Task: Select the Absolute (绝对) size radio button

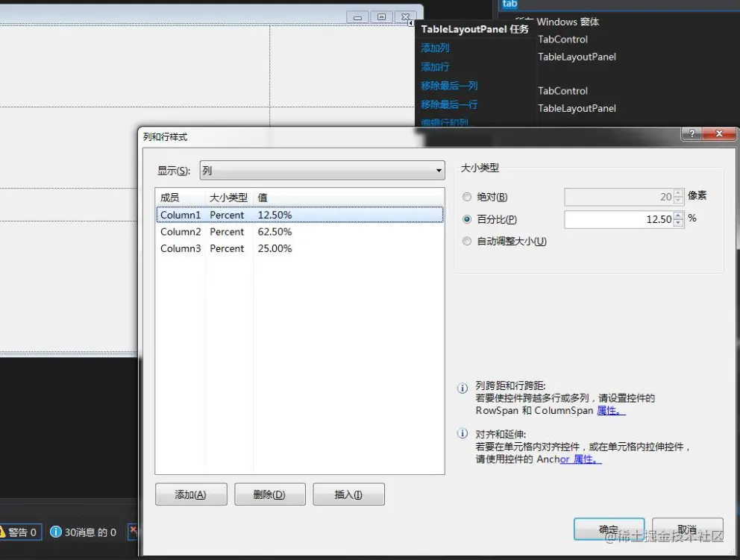Action: point(467,197)
